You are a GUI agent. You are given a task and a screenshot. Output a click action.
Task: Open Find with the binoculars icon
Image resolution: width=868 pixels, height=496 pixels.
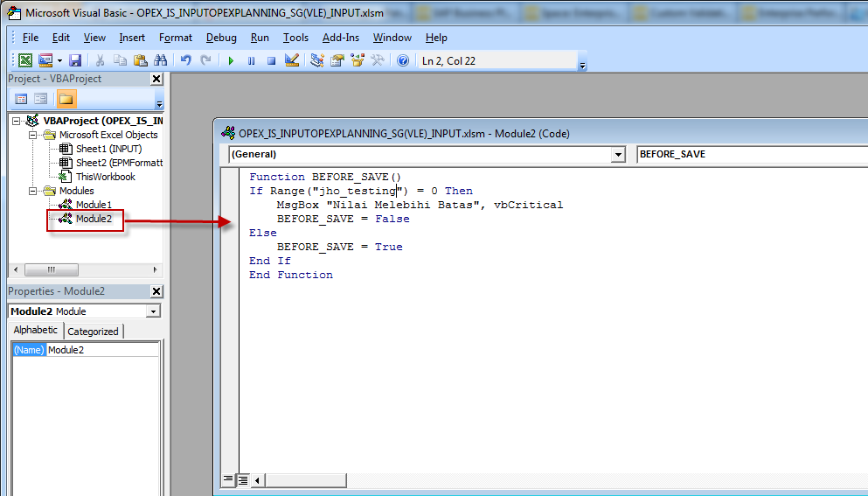161,60
